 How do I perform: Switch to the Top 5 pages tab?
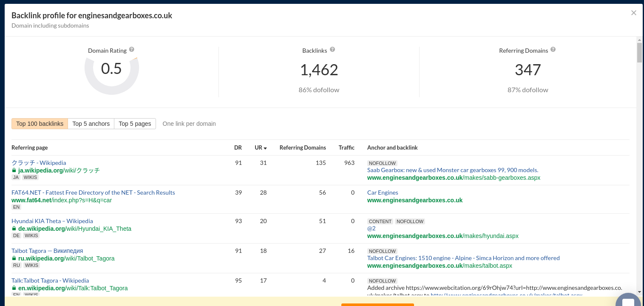tap(135, 124)
